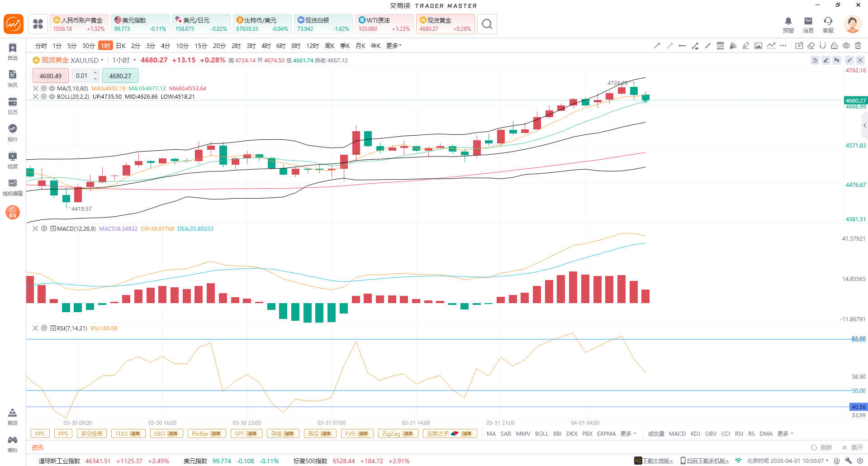Click the user avatar profile picture

(x=852, y=24)
